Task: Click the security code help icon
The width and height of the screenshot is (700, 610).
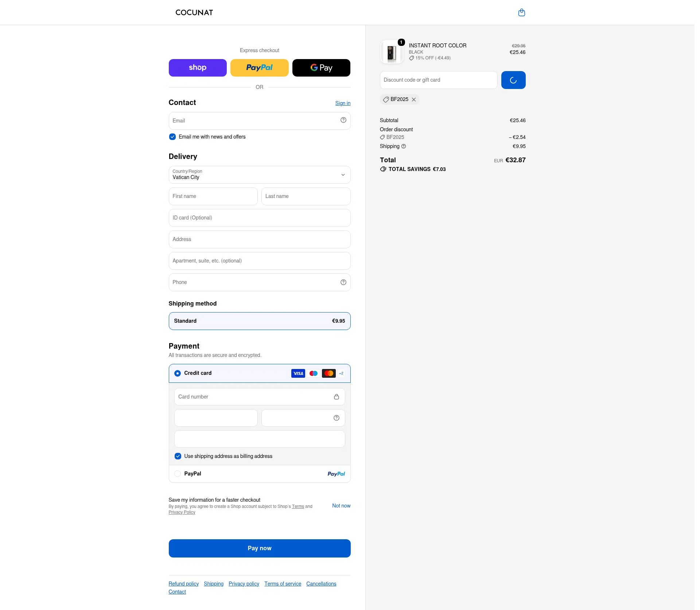Action: coord(337,418)
